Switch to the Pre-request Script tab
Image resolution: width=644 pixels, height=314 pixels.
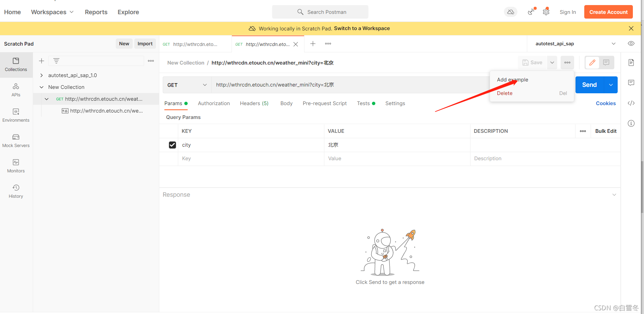pos(325,103)
